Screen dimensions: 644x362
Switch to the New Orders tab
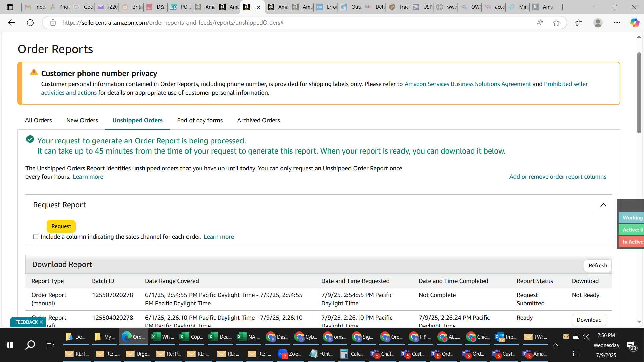[82, 120]
